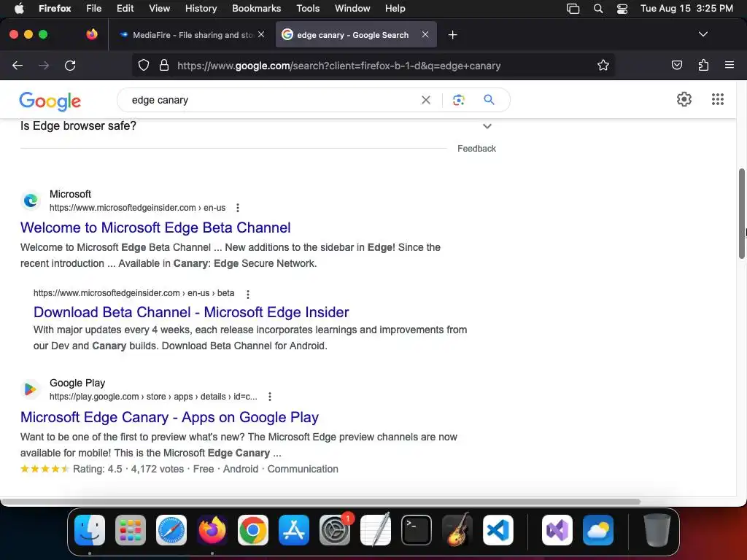Open the App Store from dock
The width and height of the screenshot is (747, 560).
tap(294, 530)
